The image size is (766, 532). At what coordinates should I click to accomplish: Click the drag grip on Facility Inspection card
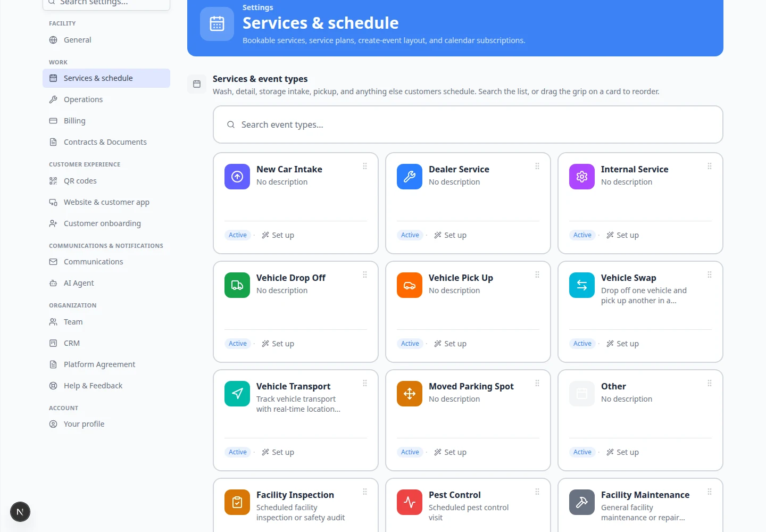pos(365,492)
